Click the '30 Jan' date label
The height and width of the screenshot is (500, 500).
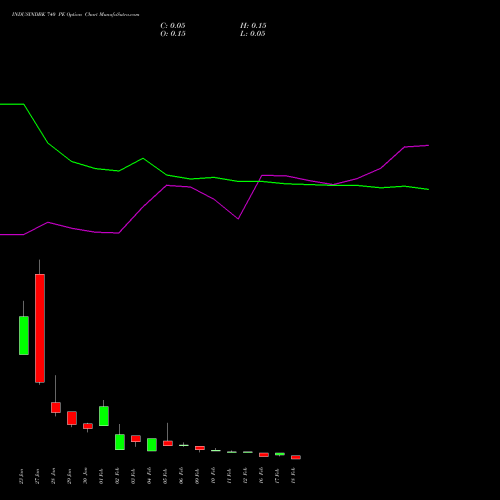click(85, 476)
